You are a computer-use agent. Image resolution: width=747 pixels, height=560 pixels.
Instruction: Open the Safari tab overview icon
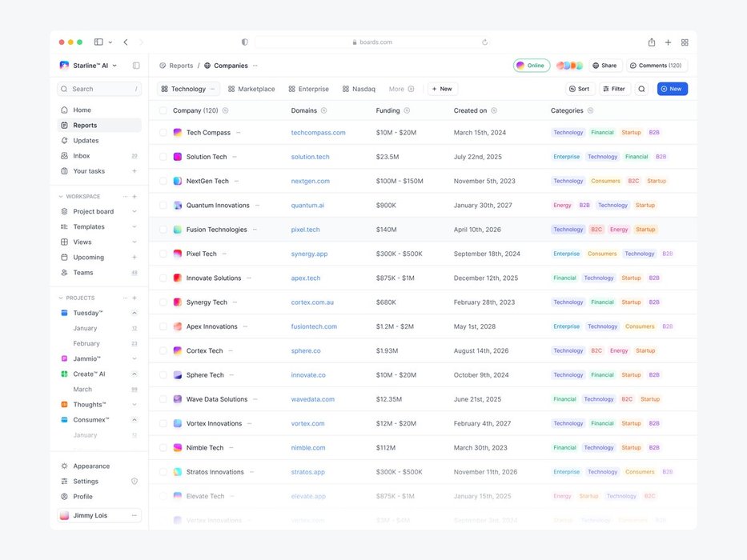pos(685,42)
